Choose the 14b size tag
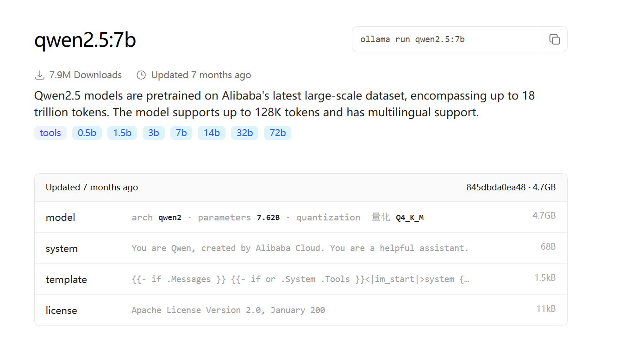Viewport: 644px width, 345px height. tap(212, 133)
